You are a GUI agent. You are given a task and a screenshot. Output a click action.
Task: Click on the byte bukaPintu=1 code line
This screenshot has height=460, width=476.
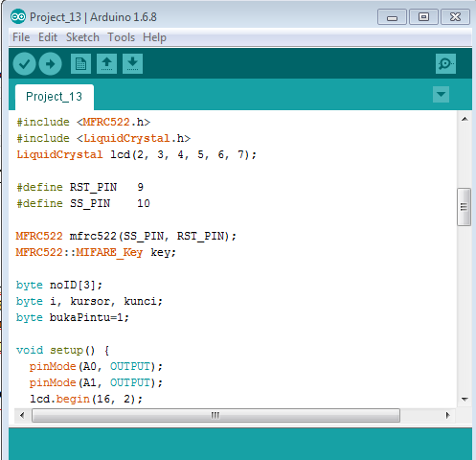pyautogui.click(x=73, y=317)
